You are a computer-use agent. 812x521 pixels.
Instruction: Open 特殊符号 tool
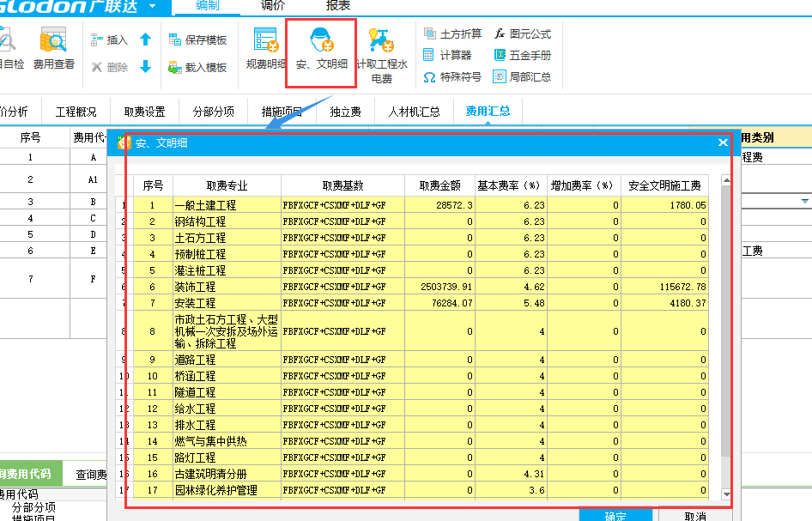452,77
